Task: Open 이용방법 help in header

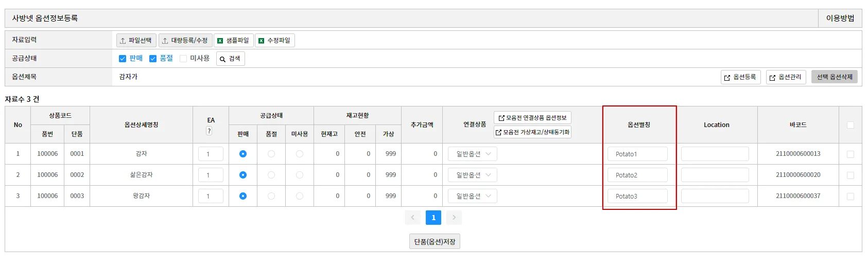Action: [x=840, y=18]
